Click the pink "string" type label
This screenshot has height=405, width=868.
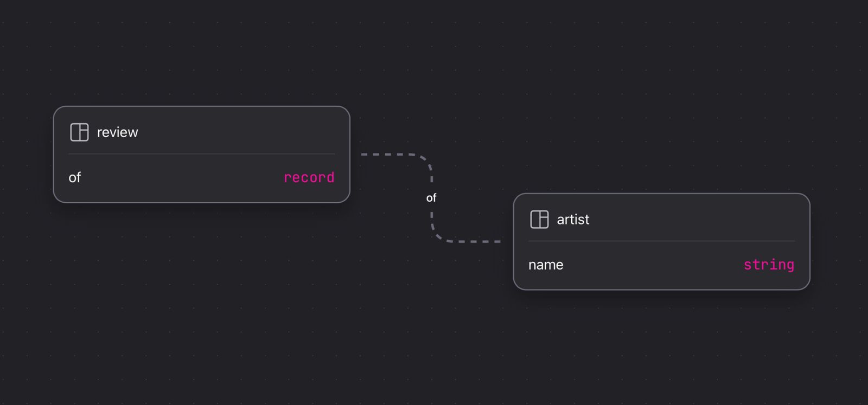tap(769, 265)
